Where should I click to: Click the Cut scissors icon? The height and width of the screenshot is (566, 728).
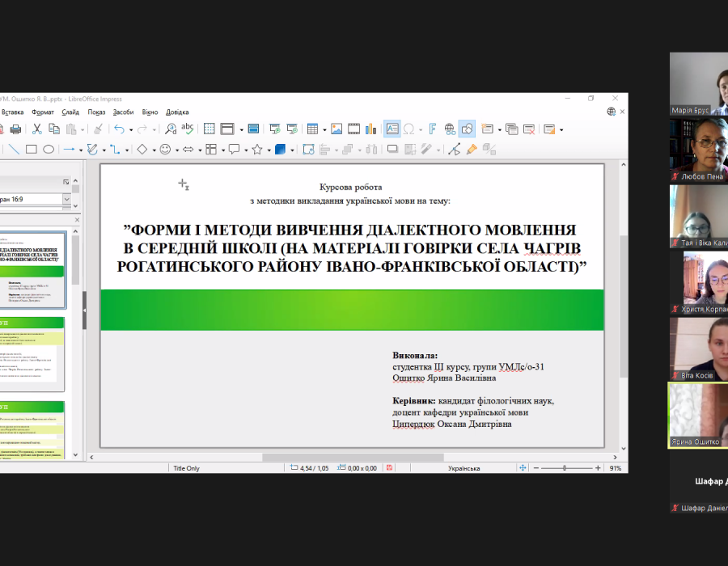(36, 129)
